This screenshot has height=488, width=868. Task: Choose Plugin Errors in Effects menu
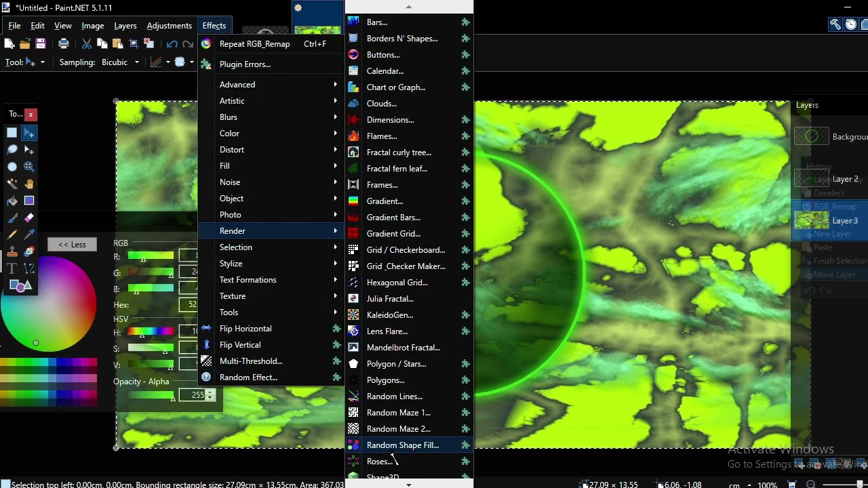[x=272, y=64]
